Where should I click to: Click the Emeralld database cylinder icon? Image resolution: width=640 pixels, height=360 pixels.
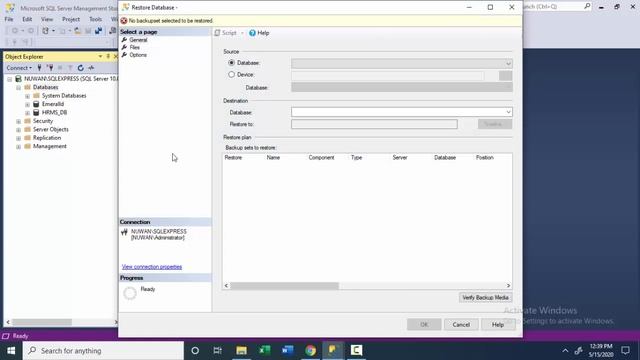[x=36, y=104]
